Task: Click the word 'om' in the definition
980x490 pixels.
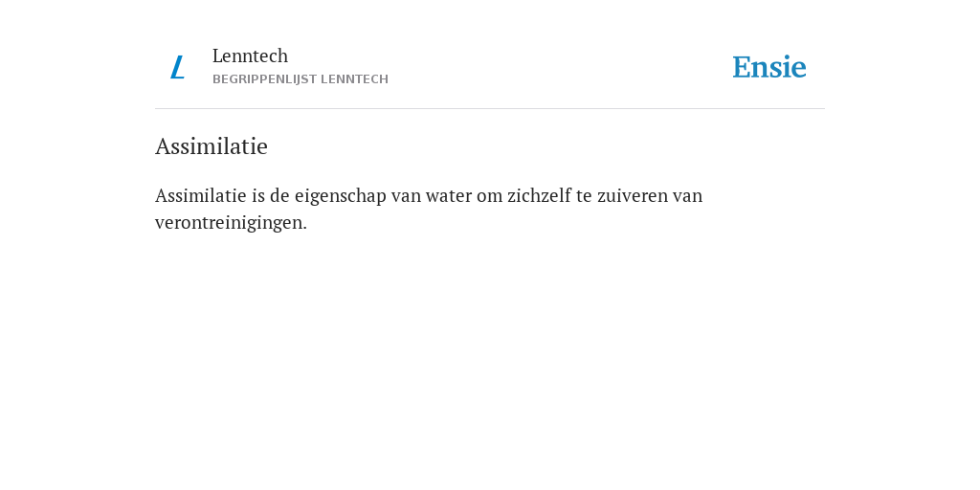Action: (489, 196)
